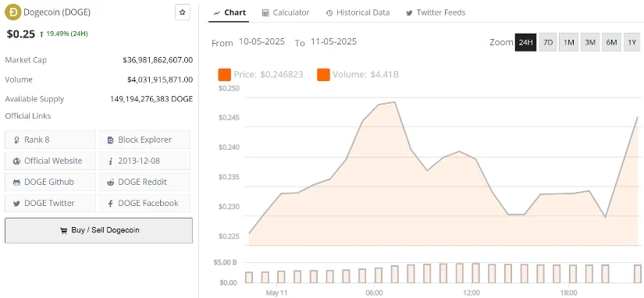
Task: Click the 12:00 time axis label
Action: [x=471, y=293]
